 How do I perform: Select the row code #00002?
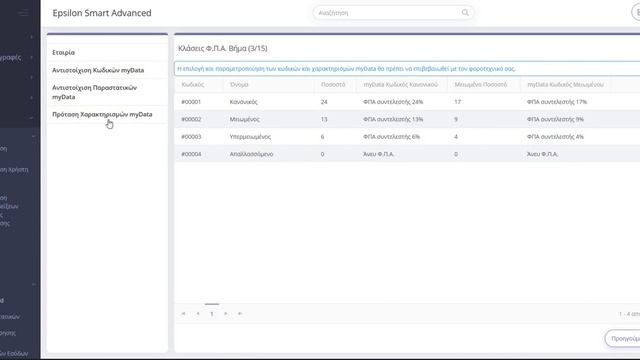pyautogui.click(x=191, y=119)
